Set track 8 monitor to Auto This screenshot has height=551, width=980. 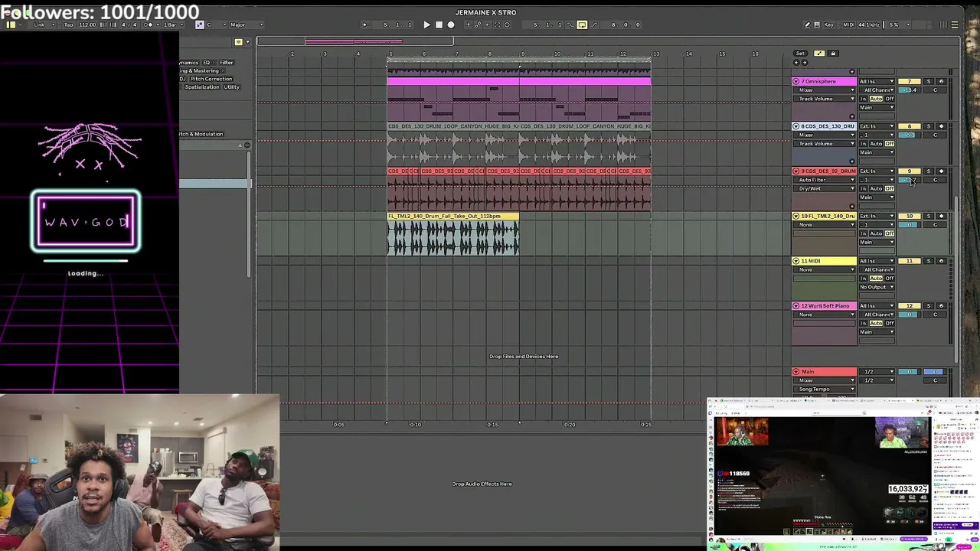(876, 144)
